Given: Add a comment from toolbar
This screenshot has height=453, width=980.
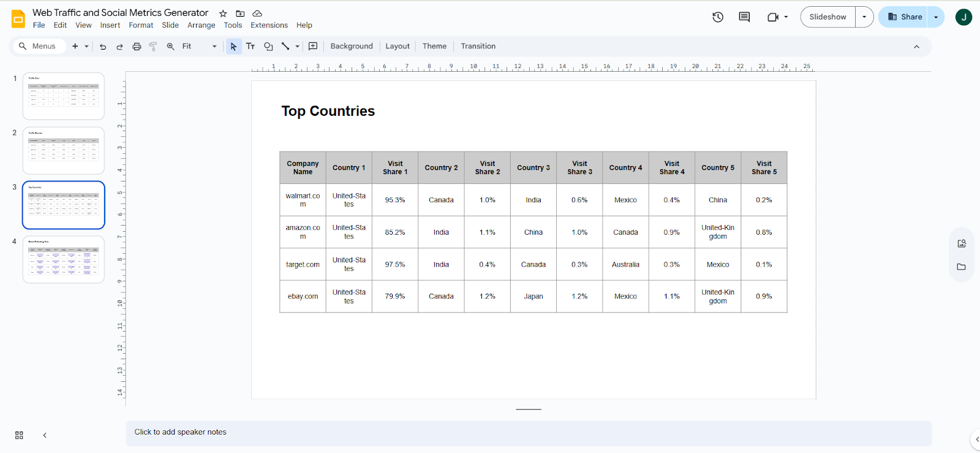Looking at the screenshot, I should pos(313,46).
